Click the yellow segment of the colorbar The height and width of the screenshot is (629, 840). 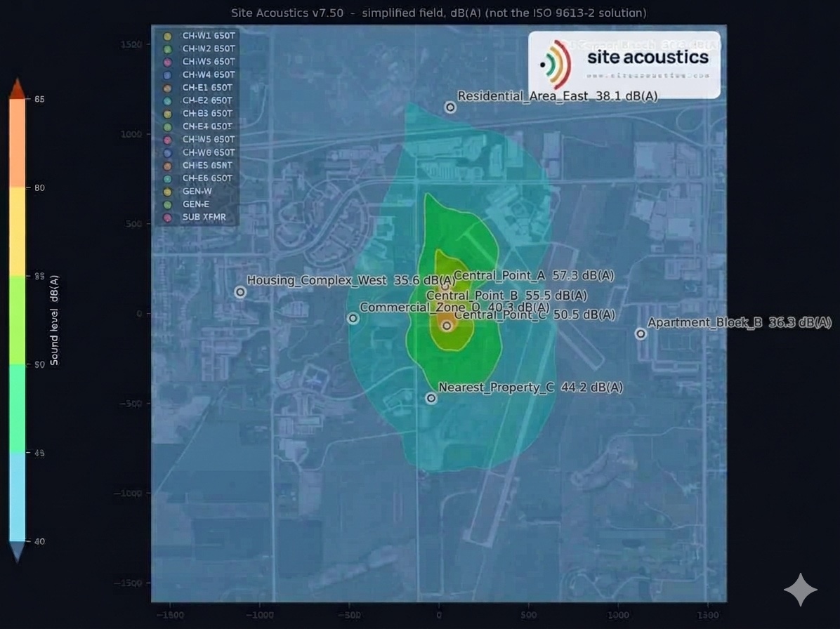(17, 232)
